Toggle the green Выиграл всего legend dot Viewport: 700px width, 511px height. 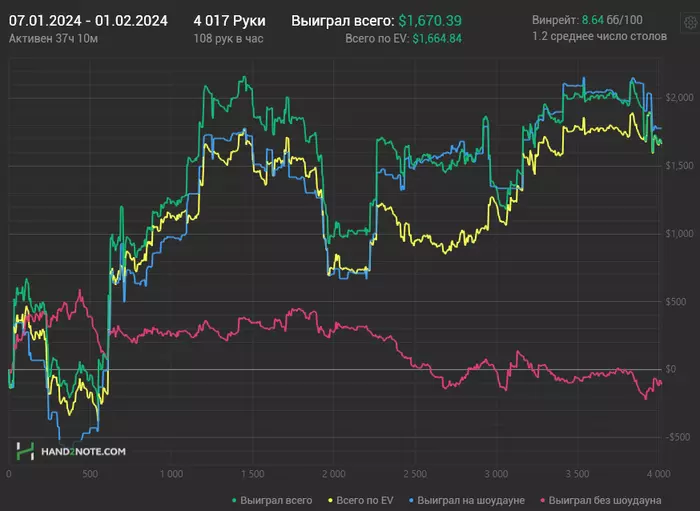tap(234, 501)
